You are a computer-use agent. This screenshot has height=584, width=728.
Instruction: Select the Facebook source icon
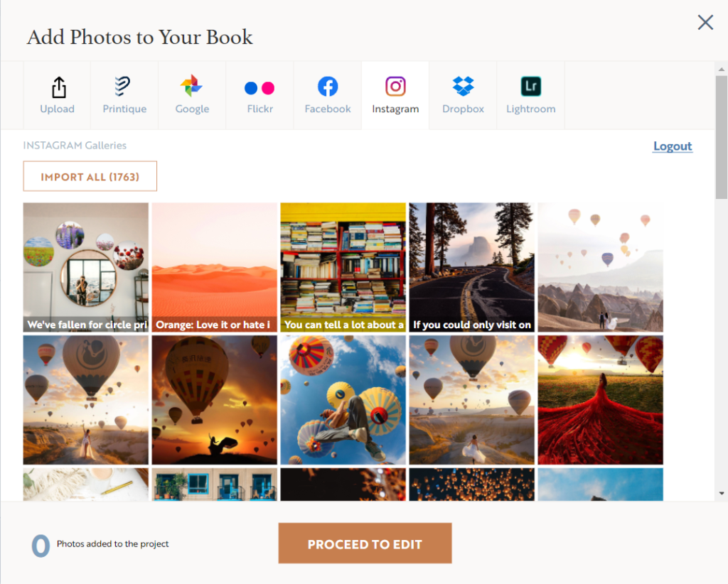[x=327, y=87]
